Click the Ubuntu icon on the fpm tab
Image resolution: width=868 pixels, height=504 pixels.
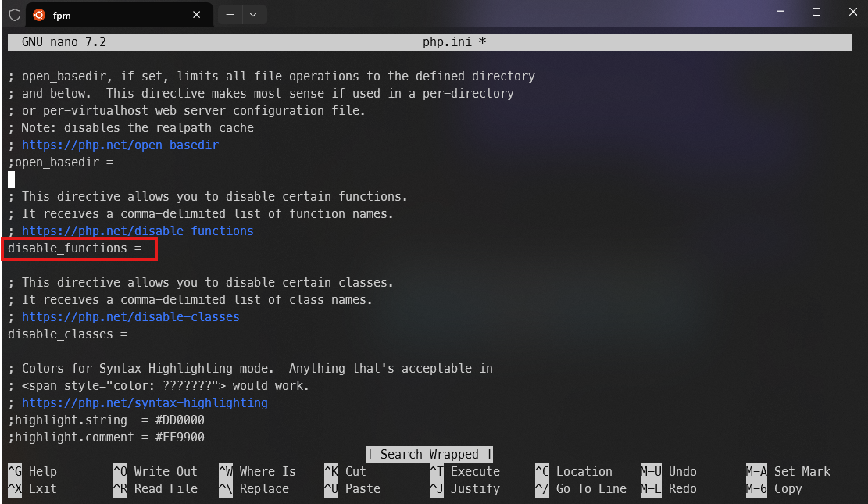(34, 13)
